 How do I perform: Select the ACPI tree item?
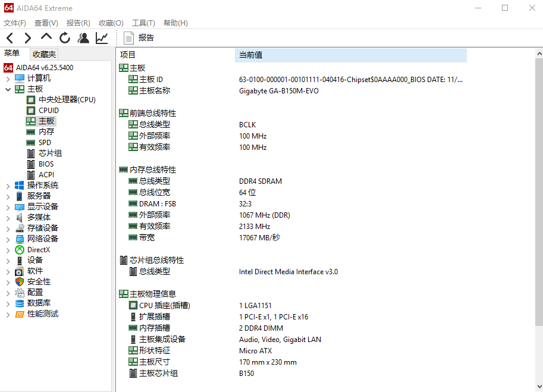46,175
